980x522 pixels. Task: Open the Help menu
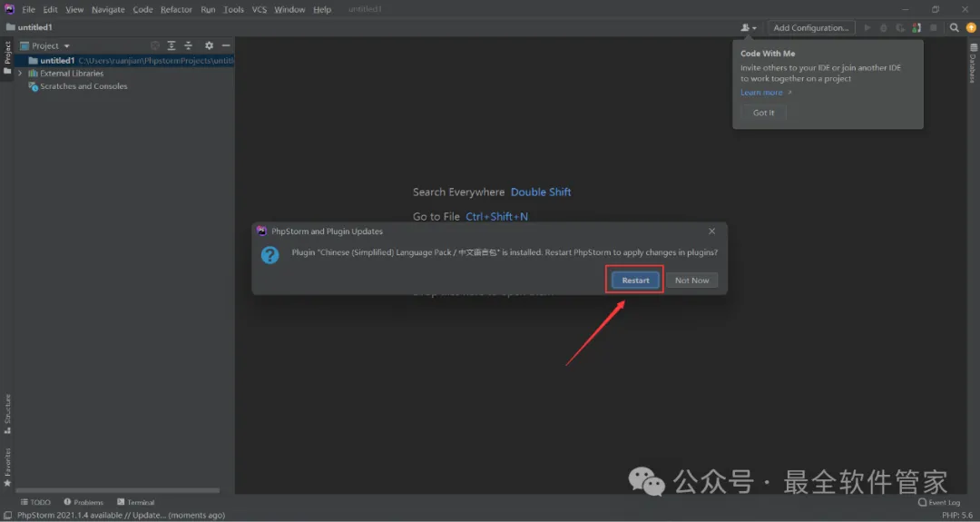[322, 9]
